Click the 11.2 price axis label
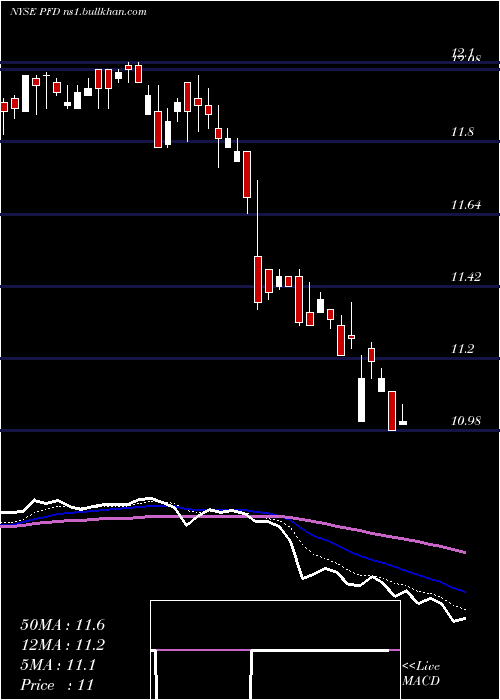 [x=462, y=349]
